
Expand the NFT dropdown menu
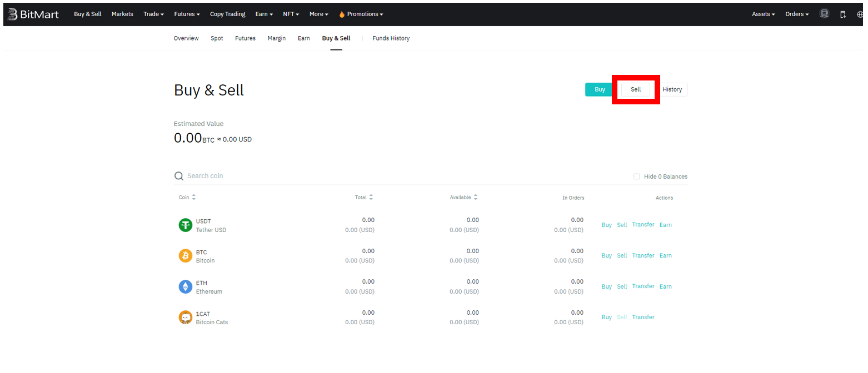(x=291, y=14)
